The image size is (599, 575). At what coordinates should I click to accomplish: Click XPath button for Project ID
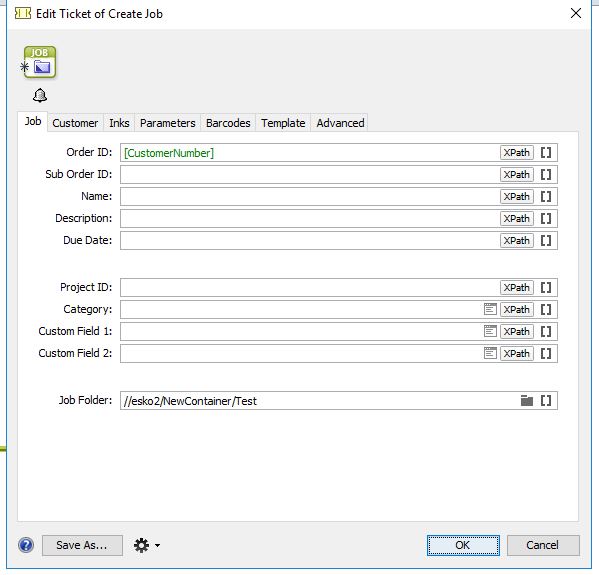click(x=516, y=287)
